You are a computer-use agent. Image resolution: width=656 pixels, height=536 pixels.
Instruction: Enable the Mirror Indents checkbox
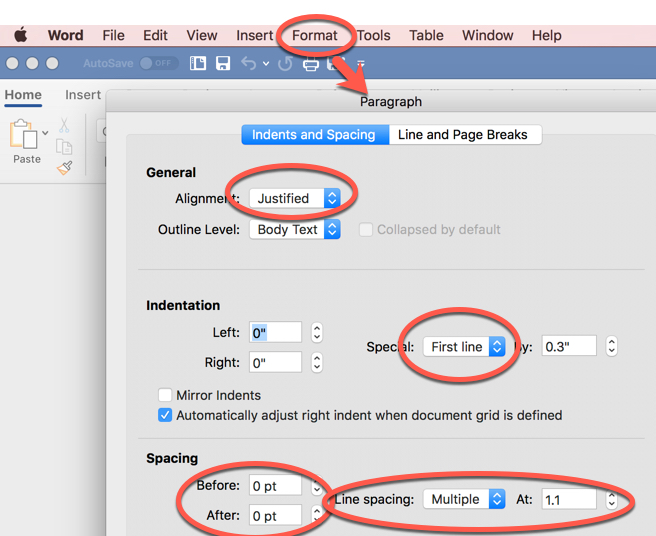click(165, 395)
